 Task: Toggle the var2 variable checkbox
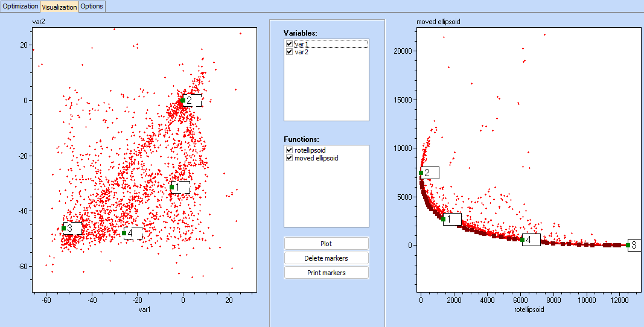point(290,52)
